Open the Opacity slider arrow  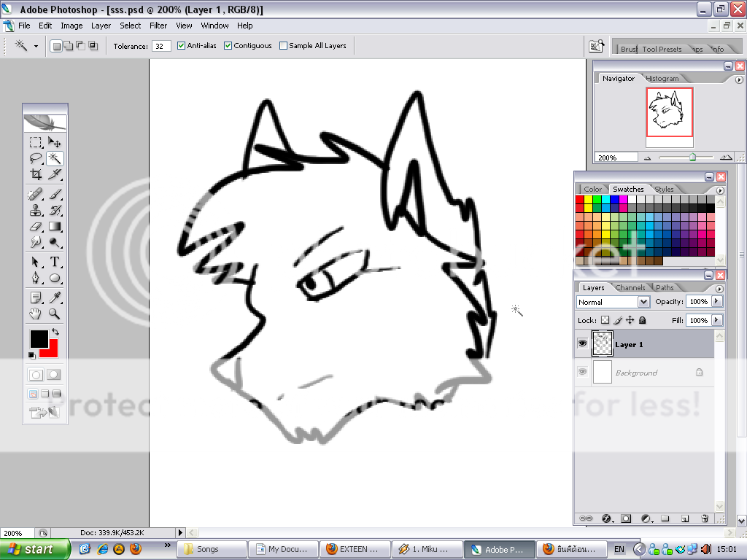[x=716, y=301]
